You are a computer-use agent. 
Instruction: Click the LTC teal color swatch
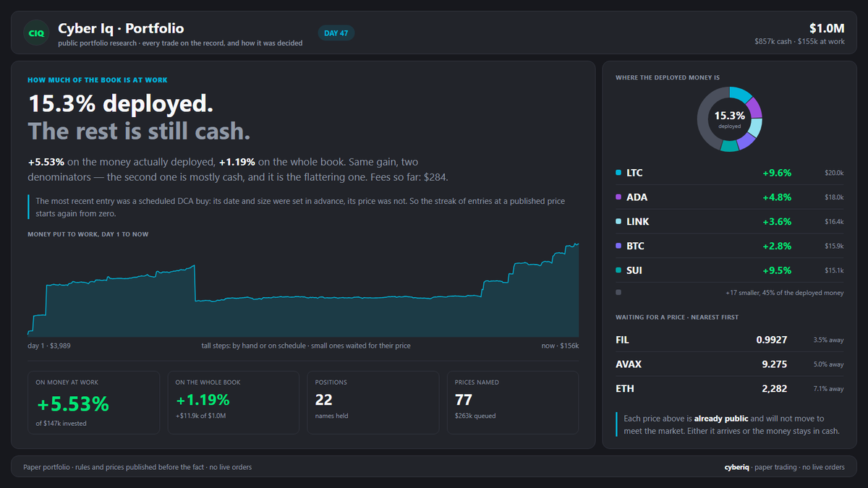(618, 173)
